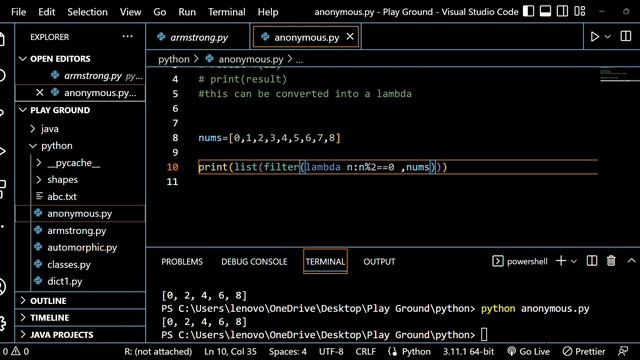640x360 pixels.
Task: Split the terminal panel
Action: pos(592,261)
